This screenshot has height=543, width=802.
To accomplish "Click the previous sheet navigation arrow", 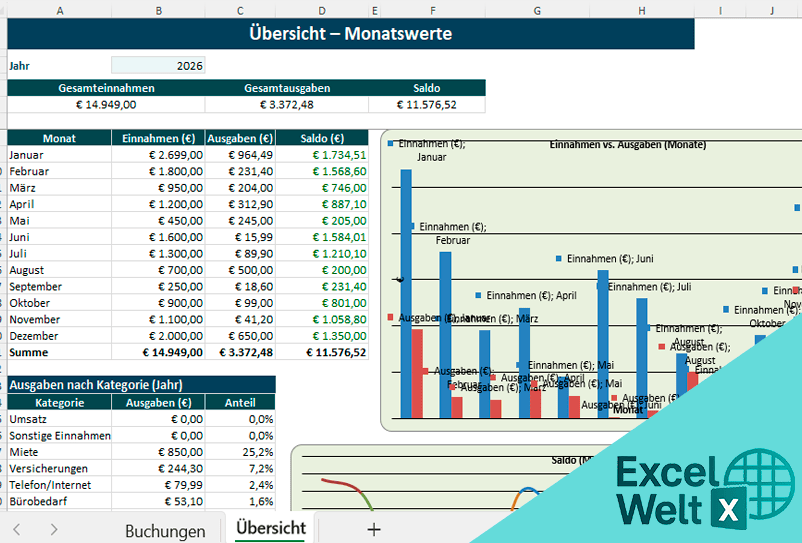I will pos(17,530).
